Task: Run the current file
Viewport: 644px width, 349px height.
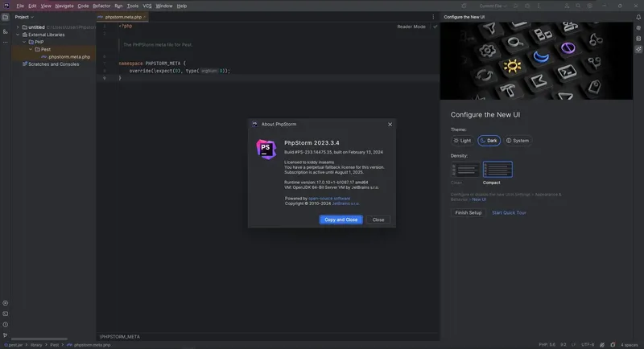Action: [x=516, y=6]
